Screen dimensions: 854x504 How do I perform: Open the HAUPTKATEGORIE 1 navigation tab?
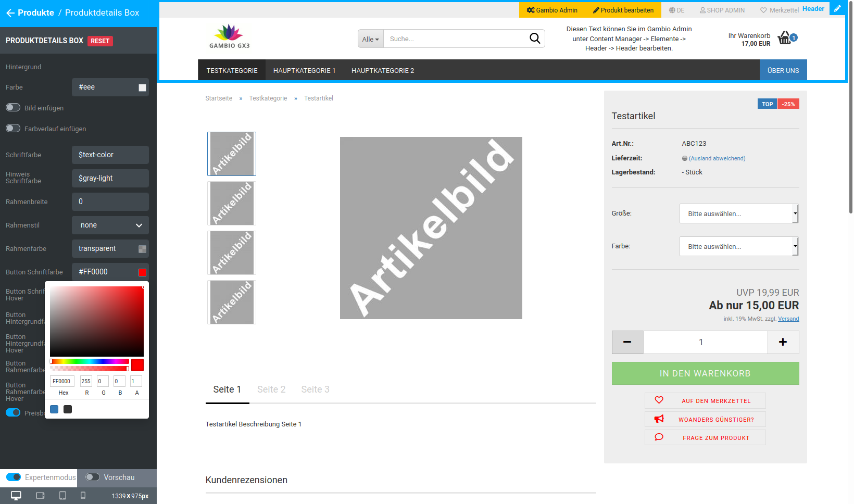point(304,70)
